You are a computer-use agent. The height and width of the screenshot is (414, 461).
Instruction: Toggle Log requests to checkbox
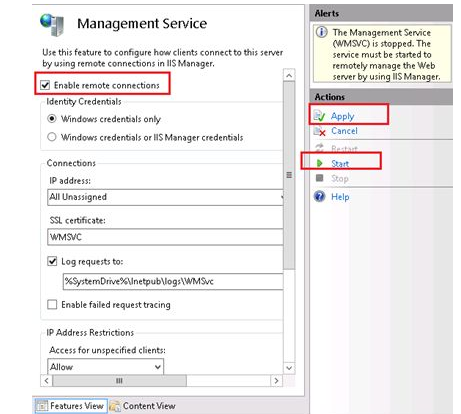point(52,261)
